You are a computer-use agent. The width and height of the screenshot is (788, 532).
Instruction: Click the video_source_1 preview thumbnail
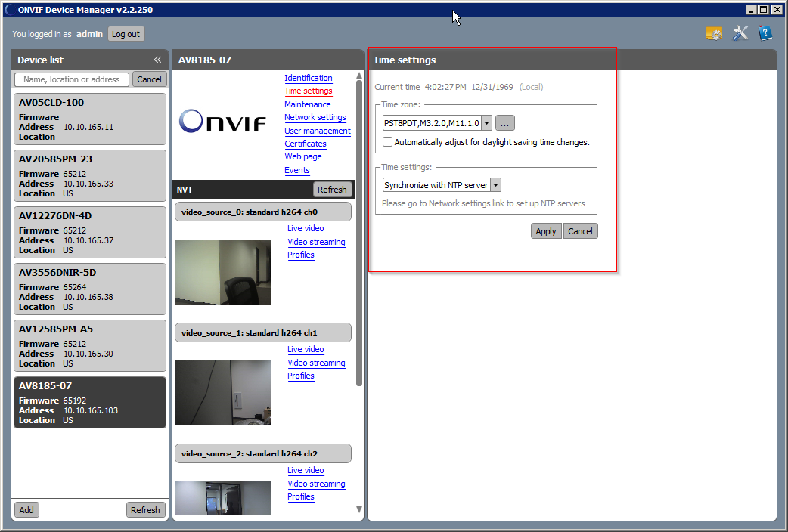pyautogui.click(x=223, y=393)
